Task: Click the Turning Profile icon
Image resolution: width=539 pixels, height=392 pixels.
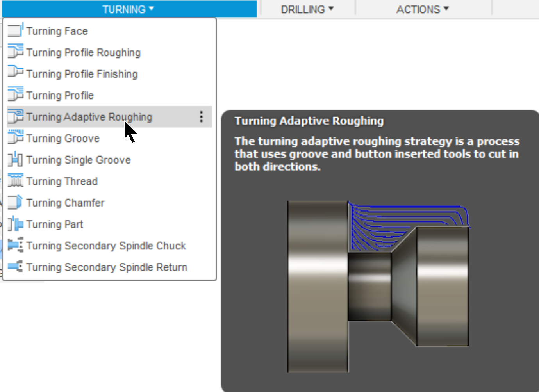Action: click(16, 95)
